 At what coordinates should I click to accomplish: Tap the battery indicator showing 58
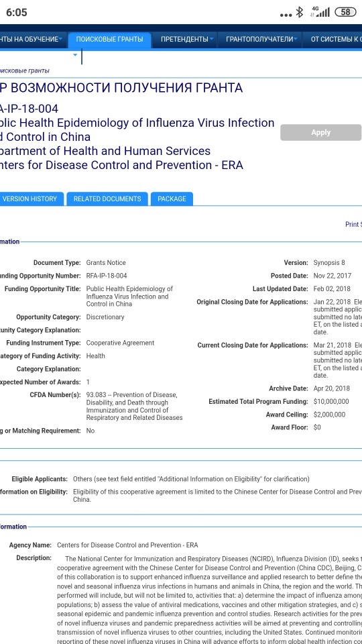346,12
